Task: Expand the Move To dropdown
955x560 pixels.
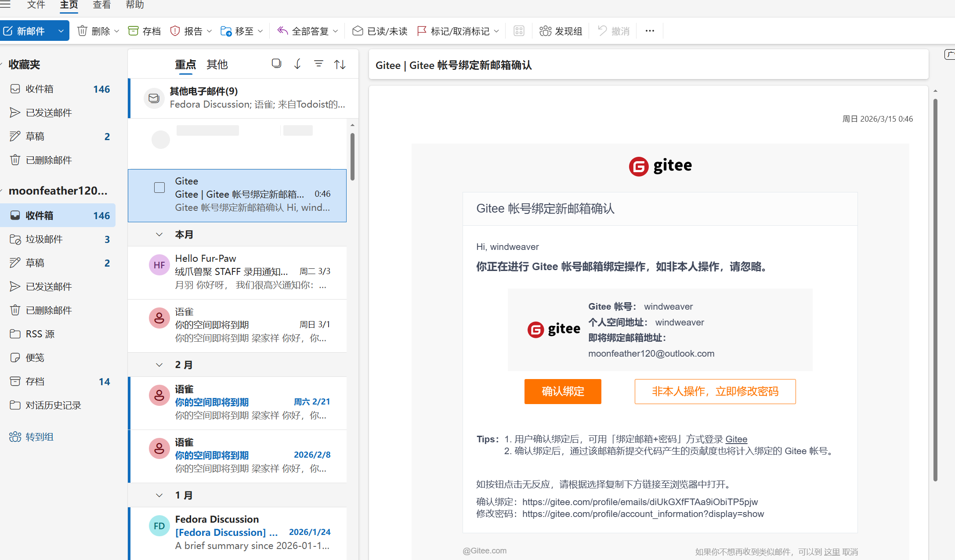Action: pyautogui.click(x=260, y=31)
